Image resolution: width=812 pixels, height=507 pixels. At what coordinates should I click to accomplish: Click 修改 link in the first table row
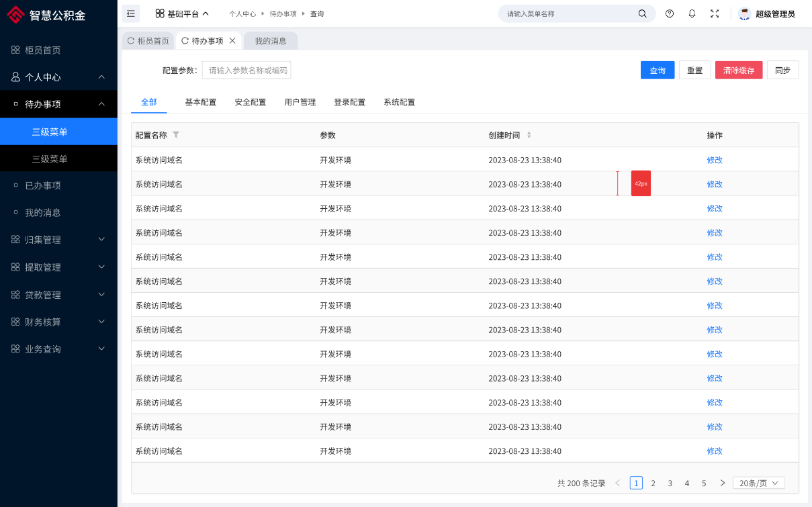(715, 160)
